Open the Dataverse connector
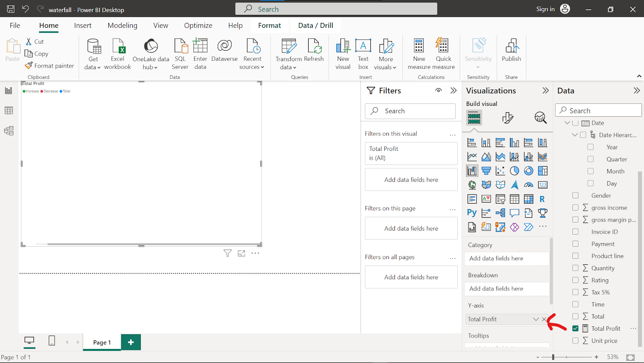The width and height of the screenshot is (644, 363). coord(224,50)
